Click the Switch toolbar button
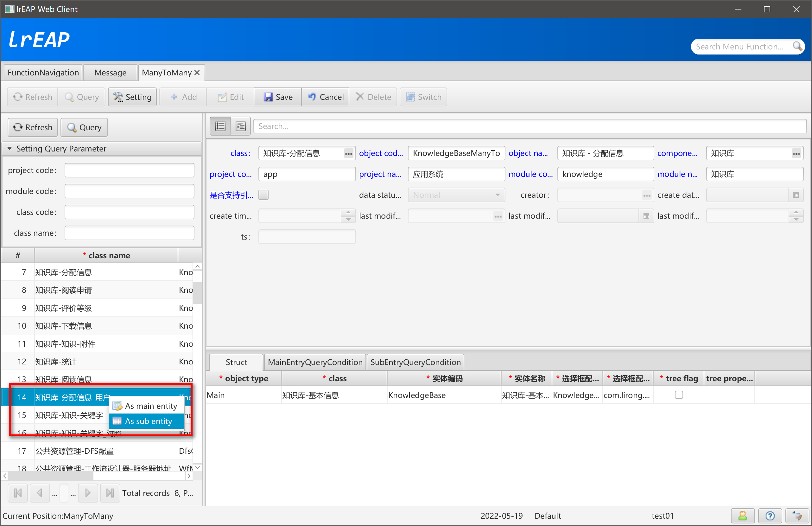This screenshot has height=526, width=812. (423, 97)
